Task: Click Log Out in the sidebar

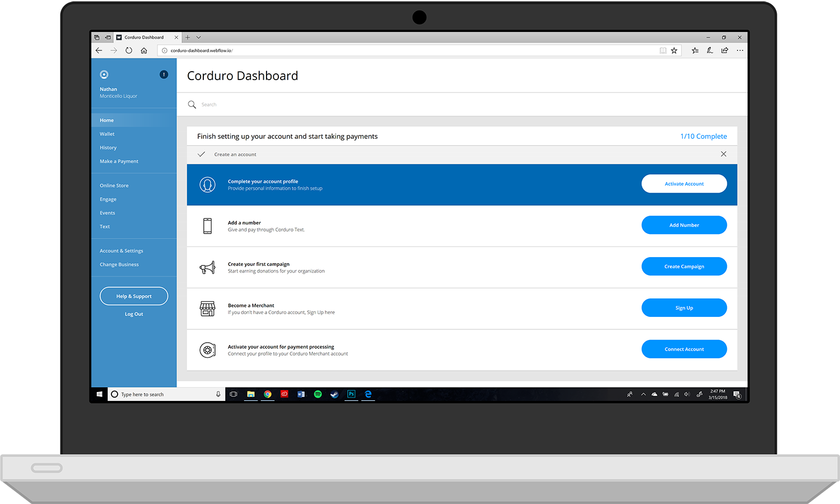Action: click(x=134, y=314)
